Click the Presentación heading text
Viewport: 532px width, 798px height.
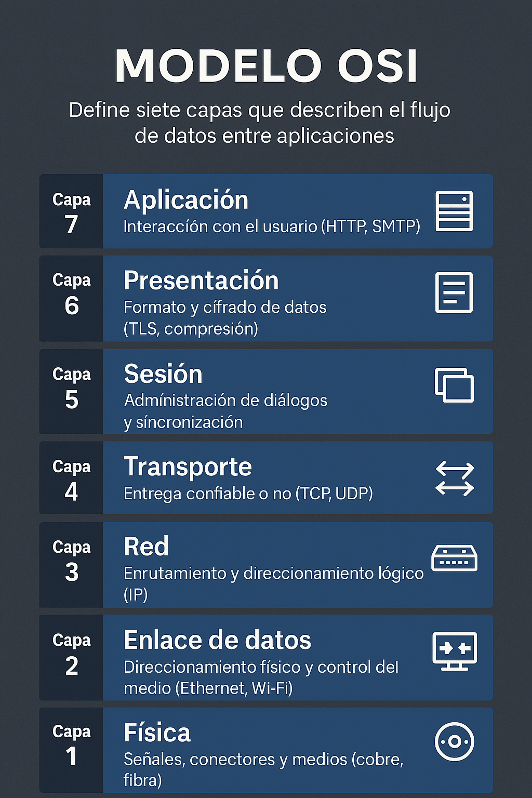point(201,281)
